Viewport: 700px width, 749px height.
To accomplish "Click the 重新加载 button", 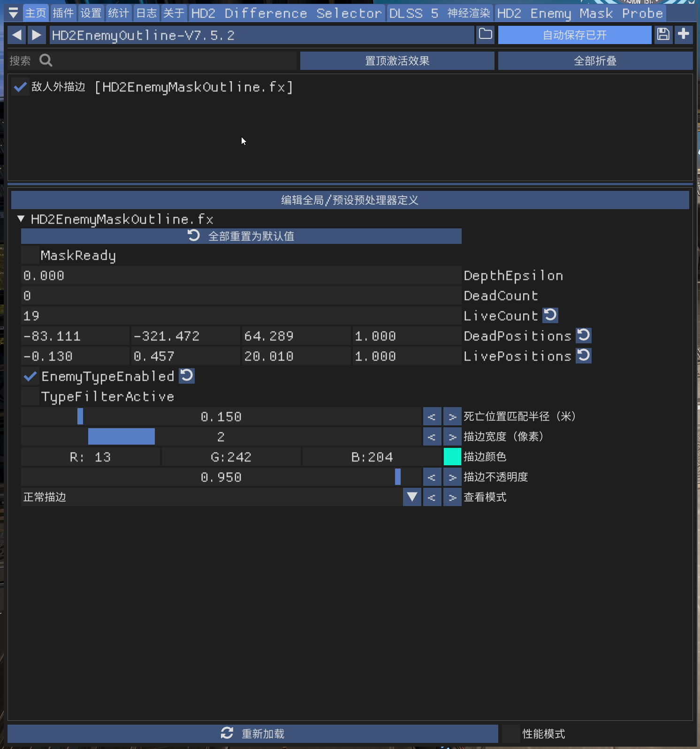I will click(253, 734).
